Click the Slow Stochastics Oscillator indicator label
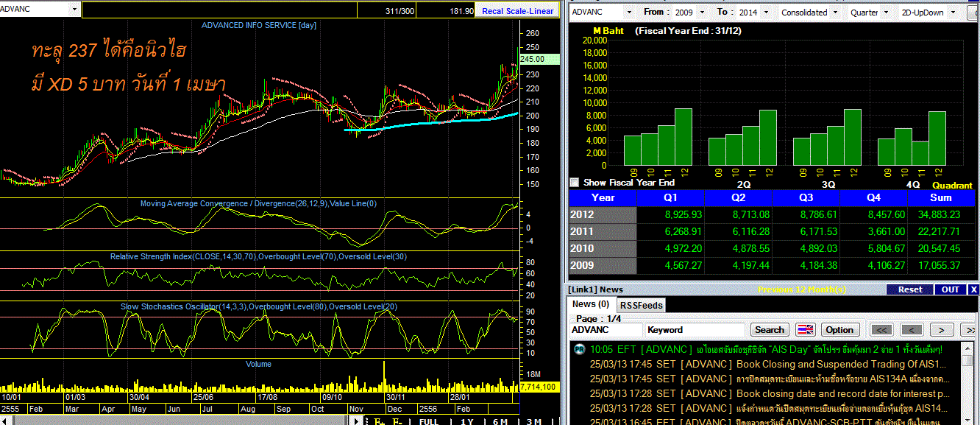Viewport: 980px width, 425px height. [x=259, y=306]
